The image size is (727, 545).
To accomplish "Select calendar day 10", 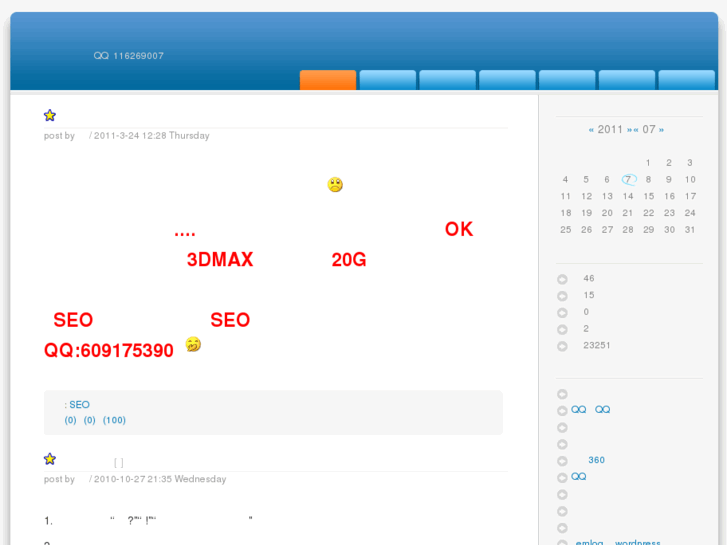I will click(x=690, y=180).
